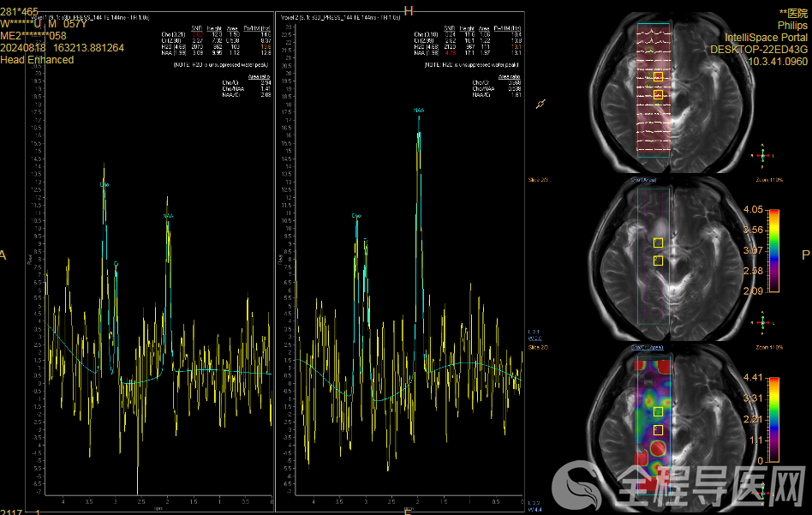Select upper yellow voxel box on top spectral grid image

pos(658,77)
